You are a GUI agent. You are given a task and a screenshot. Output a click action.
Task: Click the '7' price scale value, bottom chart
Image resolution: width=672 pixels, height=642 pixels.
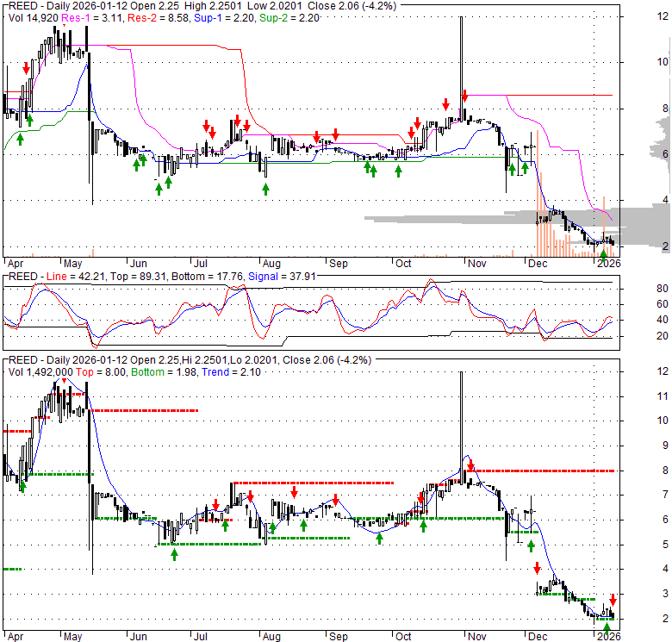(666, 495)
